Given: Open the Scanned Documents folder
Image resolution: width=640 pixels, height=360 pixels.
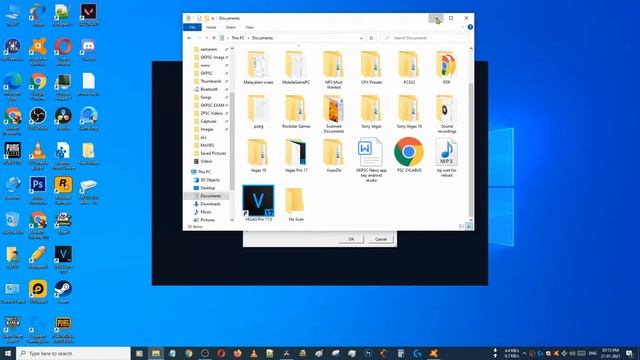Looking at the screenshot, I should point(333,114).
